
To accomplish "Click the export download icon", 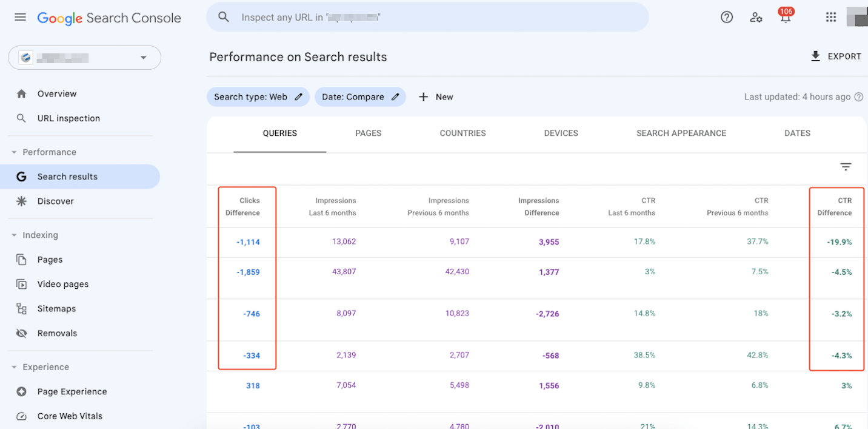I will point(815,56).
